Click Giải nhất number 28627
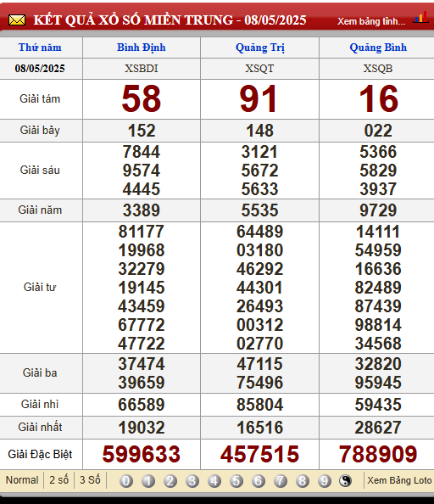The image size is (434, 504). [x=378, y=428]
